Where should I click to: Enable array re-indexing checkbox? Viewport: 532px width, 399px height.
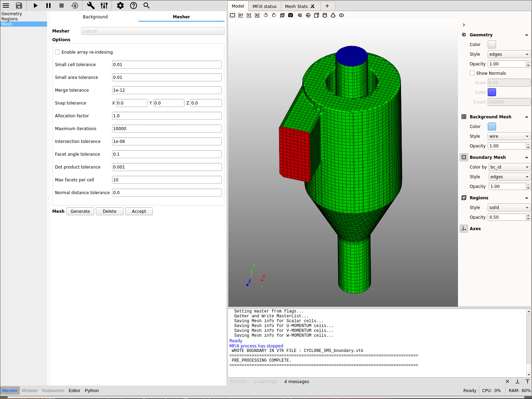tap(57, 52)
